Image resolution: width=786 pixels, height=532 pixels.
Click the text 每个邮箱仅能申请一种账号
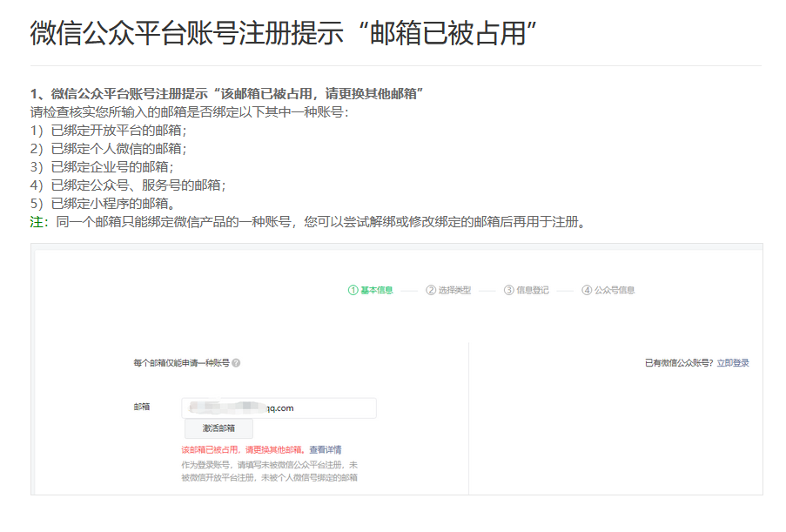[181, 363]
